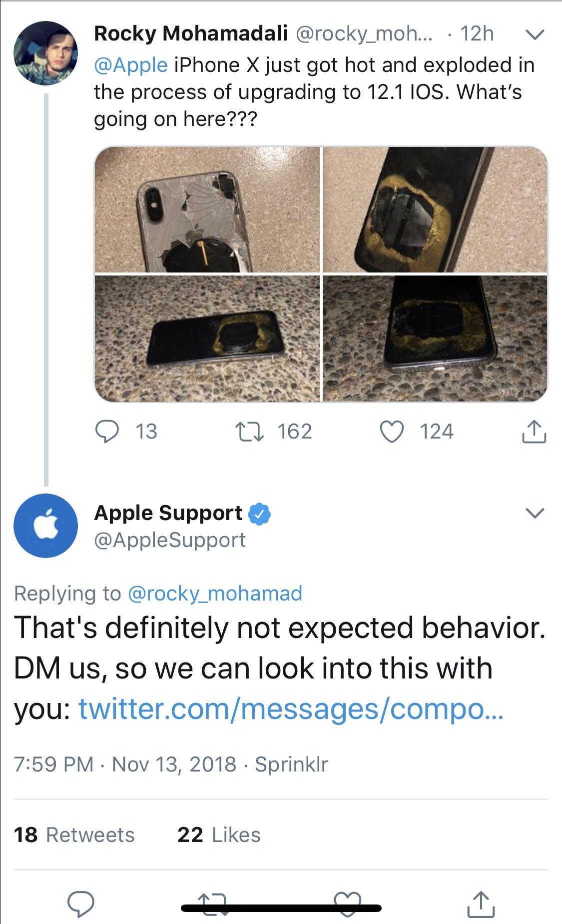Image resolution: width=562 pixels, height=924 pixels.
Task: Open the bottom-right burnt phone photo
Action: pyautogui.click(x=435, y=338)
